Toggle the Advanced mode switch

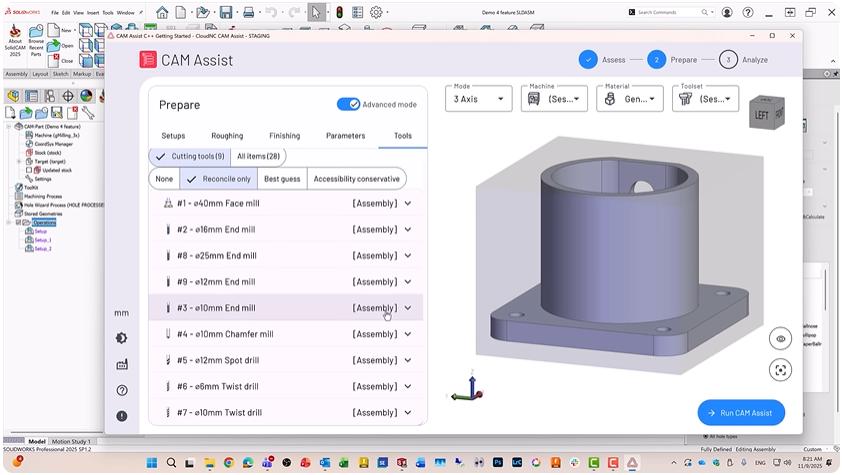pos(348,104)
